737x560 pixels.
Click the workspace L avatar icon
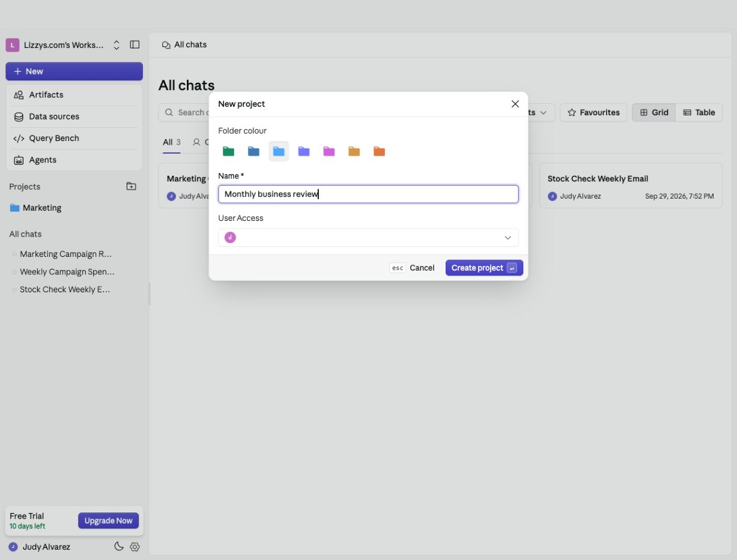coord(13,45)
